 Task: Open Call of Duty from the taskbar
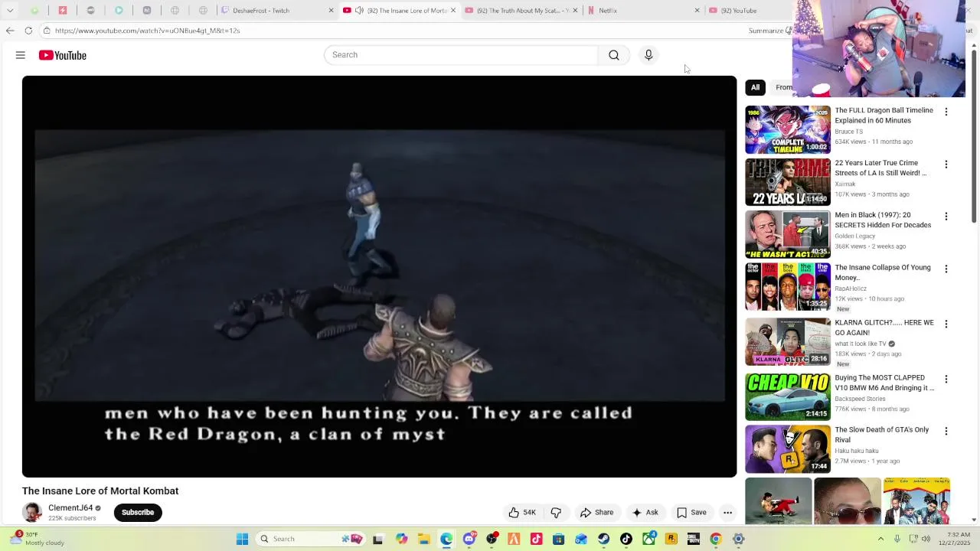point(694,539)
